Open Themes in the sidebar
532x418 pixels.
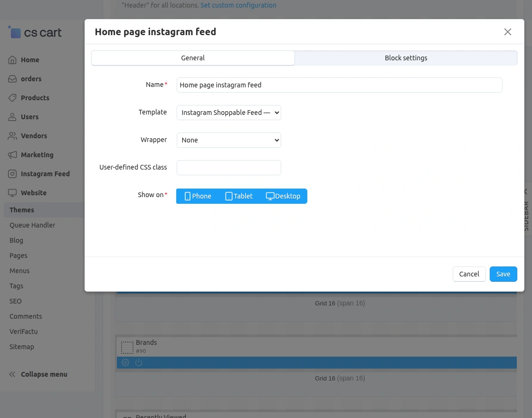click(22, 210)
